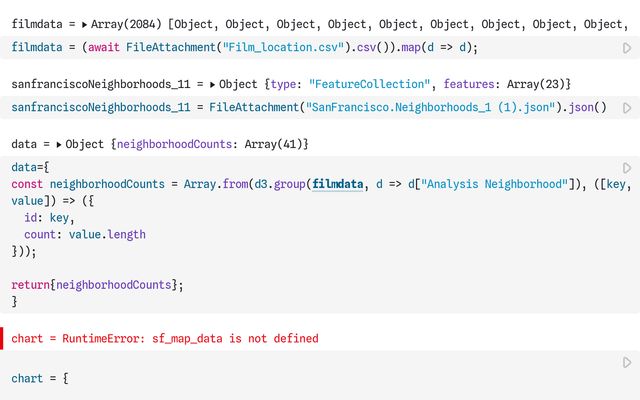Click the "chart = {" code line
Screen dimensions: 640x400
click(40, 379)
